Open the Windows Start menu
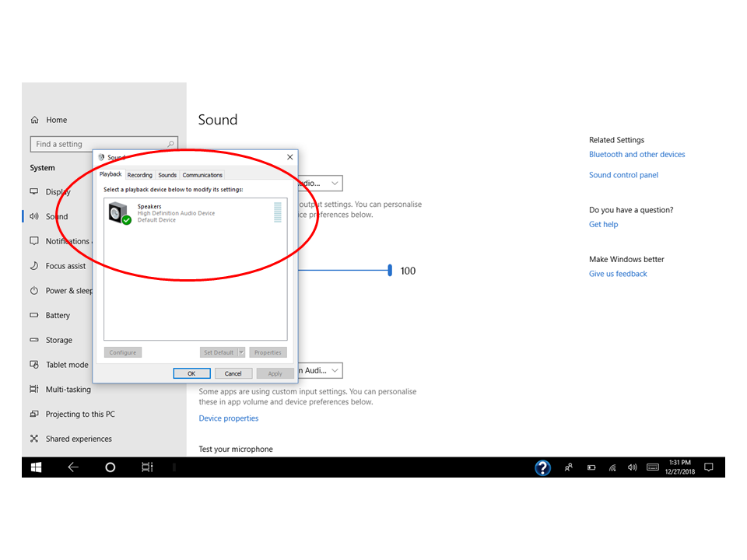 (x=37, y=467)
